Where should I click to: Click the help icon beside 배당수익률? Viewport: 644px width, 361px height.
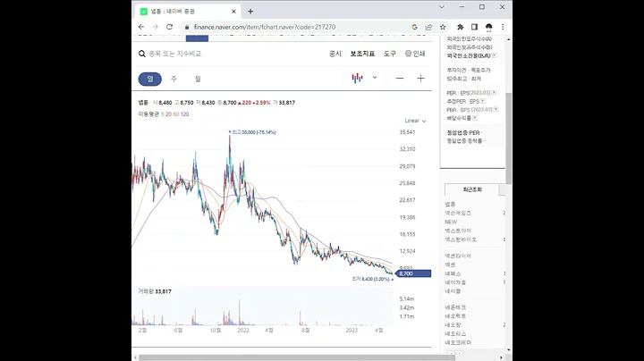tap(475, 118)
